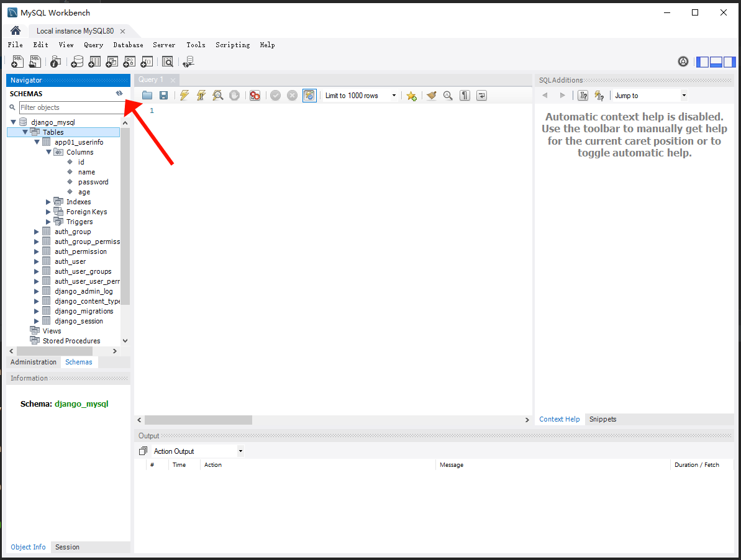This screenshot has width=741, height=560.
Task: Open the Jump to dropdown
Action: pos(650,96)
